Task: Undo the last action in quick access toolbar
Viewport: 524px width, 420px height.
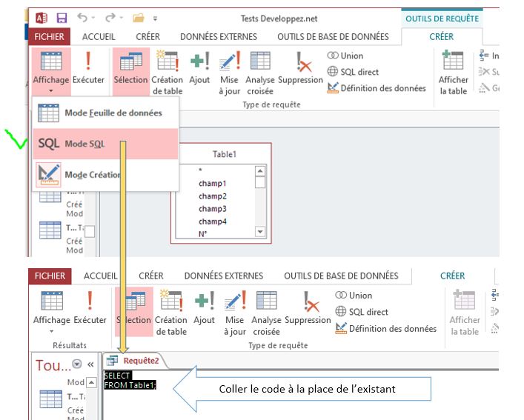Action: pos(82,17)
